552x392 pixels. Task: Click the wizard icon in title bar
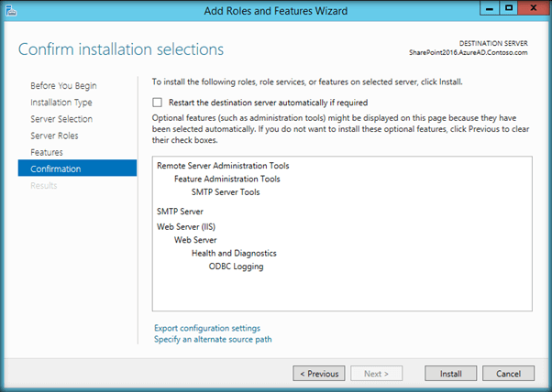pyautogui.click(x=12, y=11)
